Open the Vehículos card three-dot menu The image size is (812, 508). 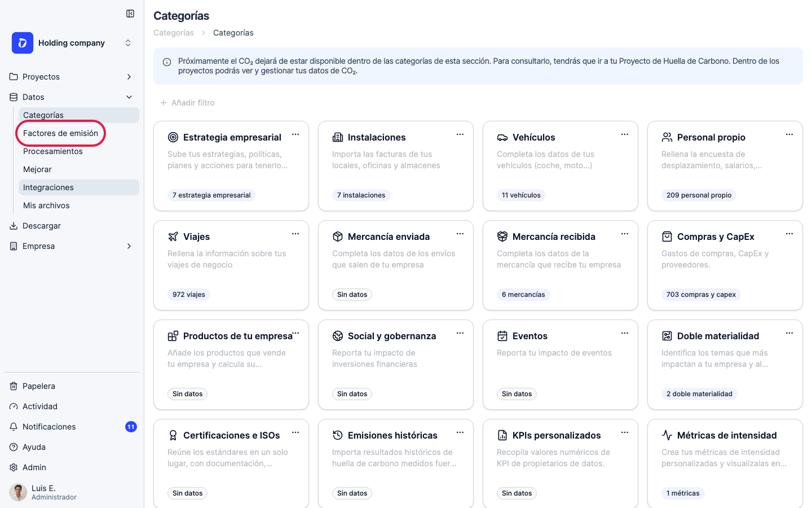click(625, 134)
